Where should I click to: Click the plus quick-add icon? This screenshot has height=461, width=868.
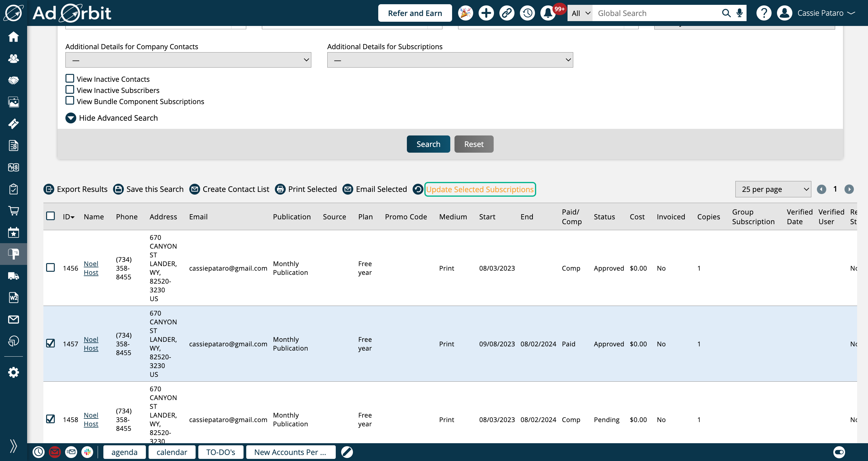pos(486,13)
